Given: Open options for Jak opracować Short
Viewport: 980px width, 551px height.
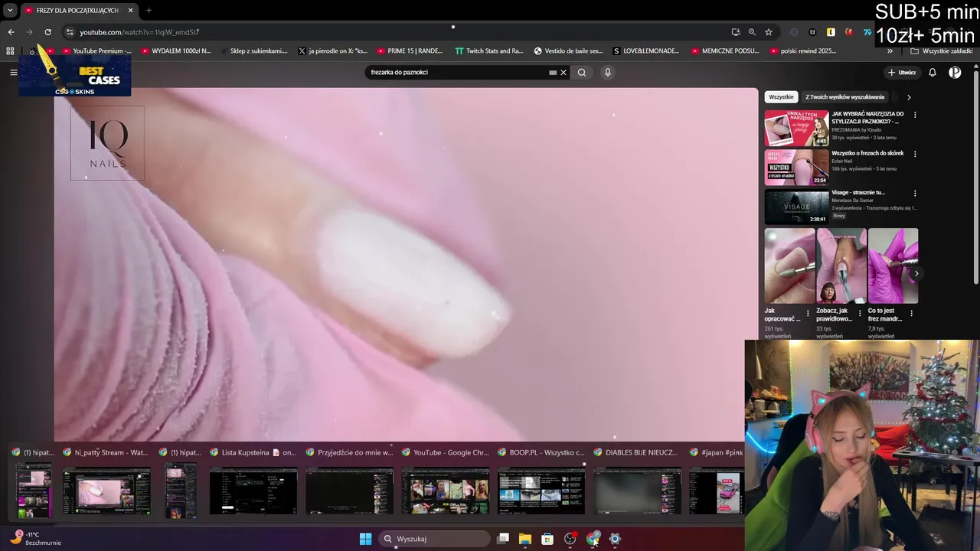Looking at the screenshot, I should click(808, 313).
